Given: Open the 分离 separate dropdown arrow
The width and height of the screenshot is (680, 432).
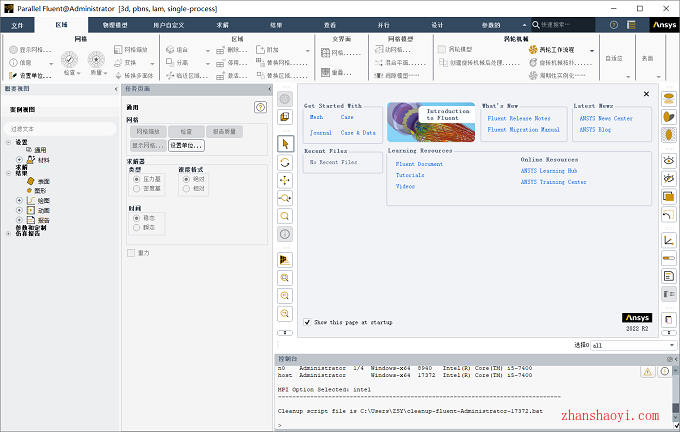Looking at the screenshot, I should click(207, 63).
